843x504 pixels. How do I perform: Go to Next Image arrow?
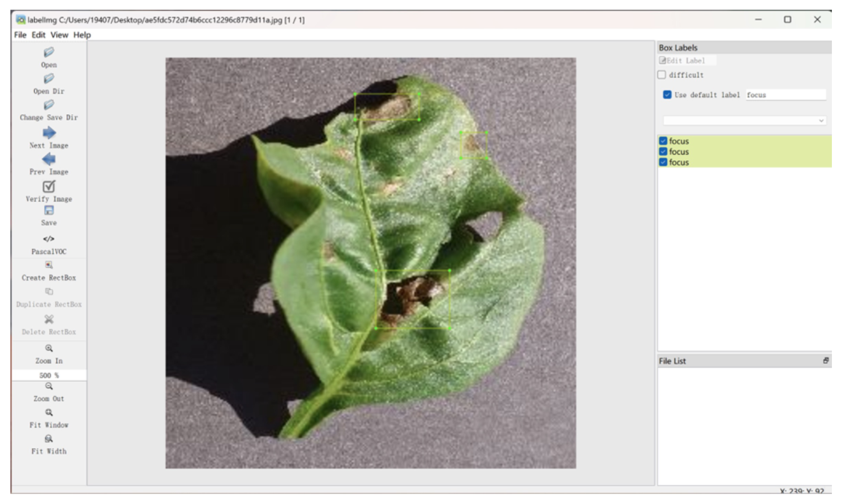coord(49,133)
